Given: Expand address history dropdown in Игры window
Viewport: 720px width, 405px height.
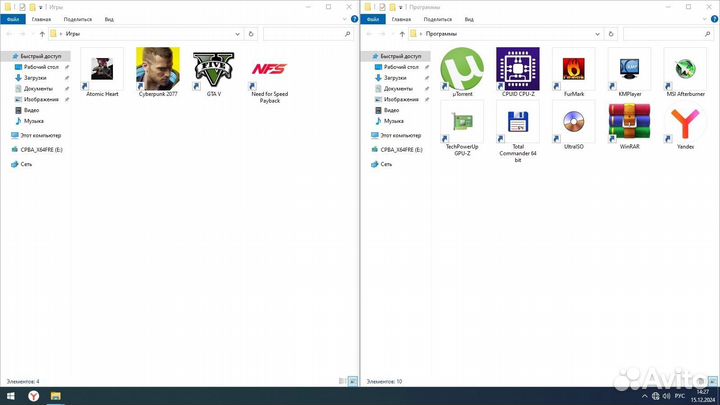Looking at the screenshot, I should point(237,34).
